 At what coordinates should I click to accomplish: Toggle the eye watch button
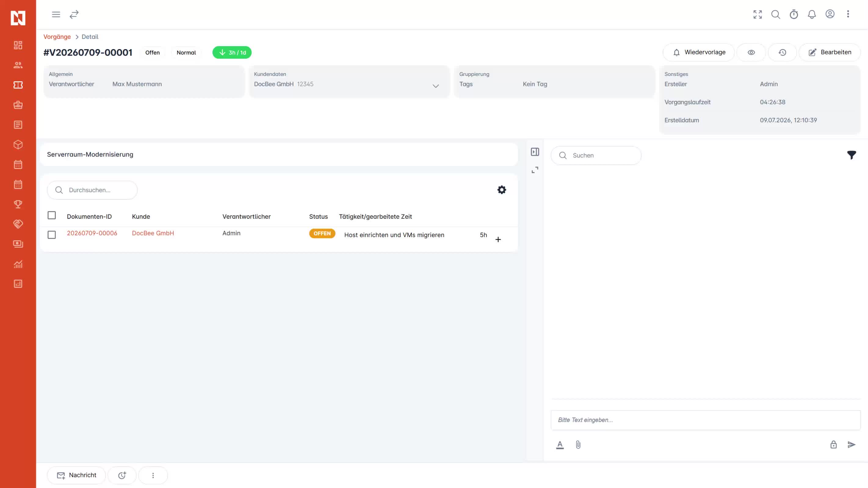tap(751, 52)
